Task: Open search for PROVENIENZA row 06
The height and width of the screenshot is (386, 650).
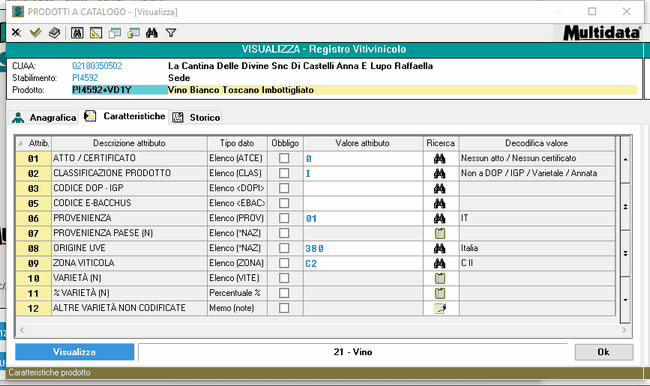Action: 440,218
